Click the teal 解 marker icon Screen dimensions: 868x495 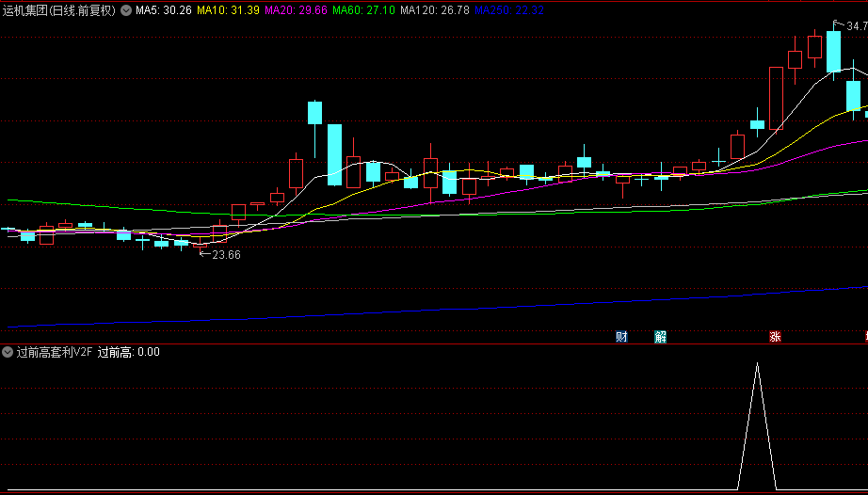click(x=660, y=336)
